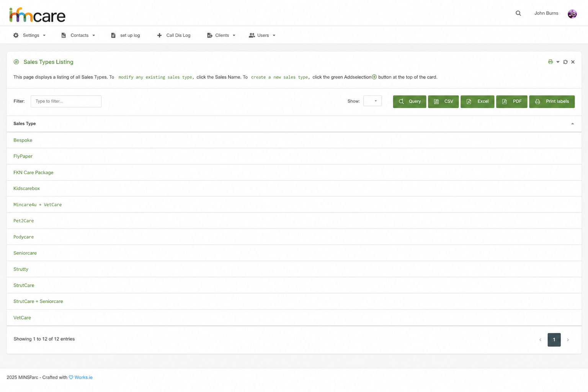The image size is (588, 392).
Task: Close the Sales Types Listing card
Action: click(x=573, y=62)
